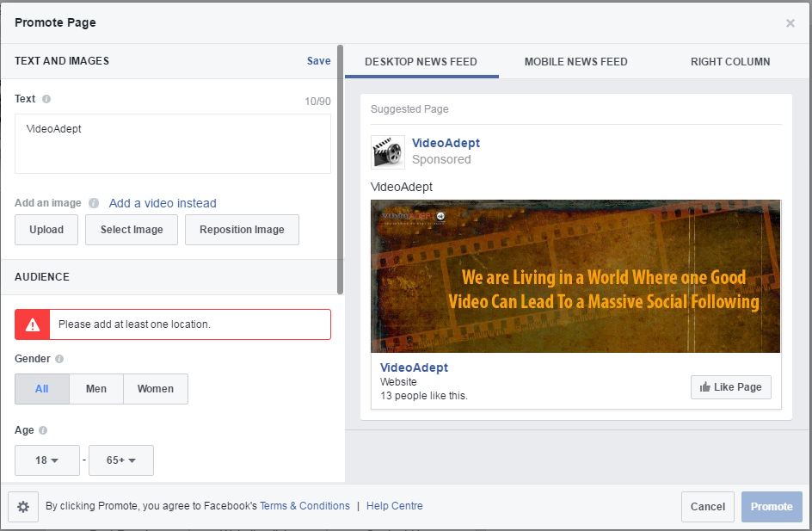This screenshot has width=812, height=531.
Task: Click the Gender info icon
Action: tap(59, 359)
